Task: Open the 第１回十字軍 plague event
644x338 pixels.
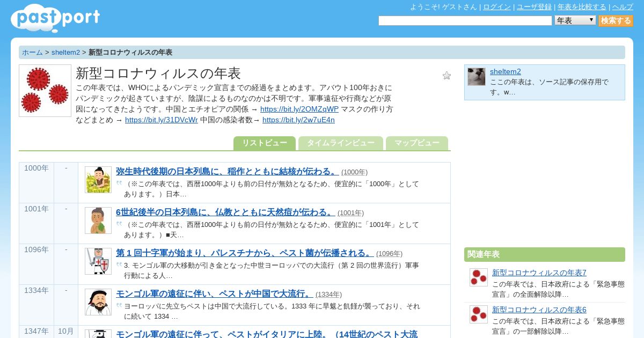Action: tap(245, 253)
